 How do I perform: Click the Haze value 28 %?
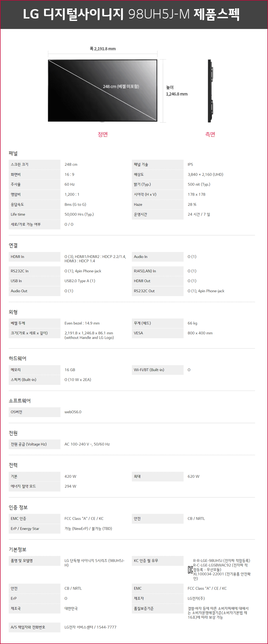pos(192,204)
